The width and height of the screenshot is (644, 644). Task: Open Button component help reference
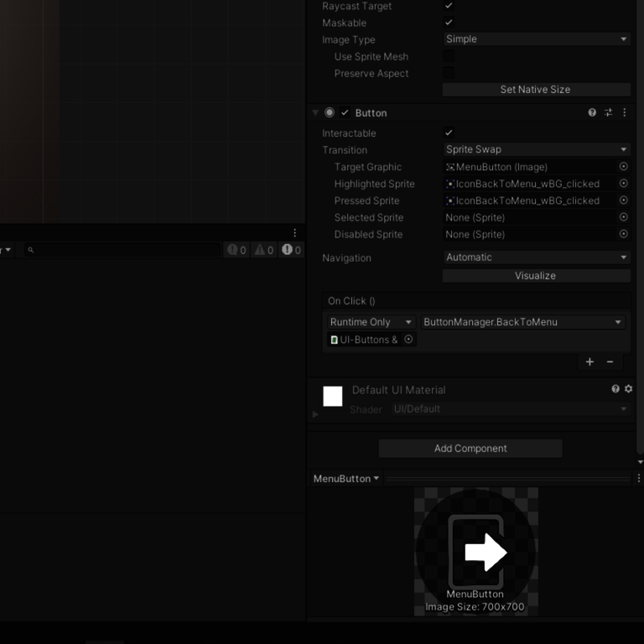pos(592,112)
